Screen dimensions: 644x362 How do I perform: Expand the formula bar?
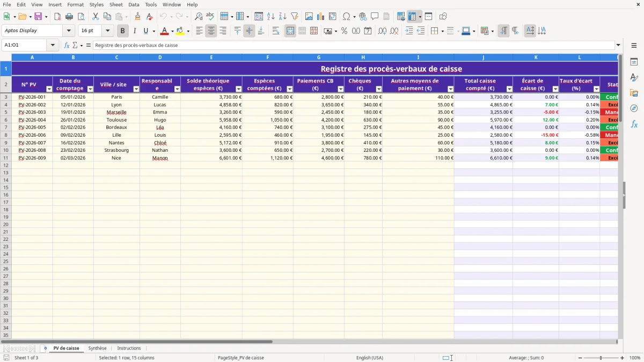618,45
